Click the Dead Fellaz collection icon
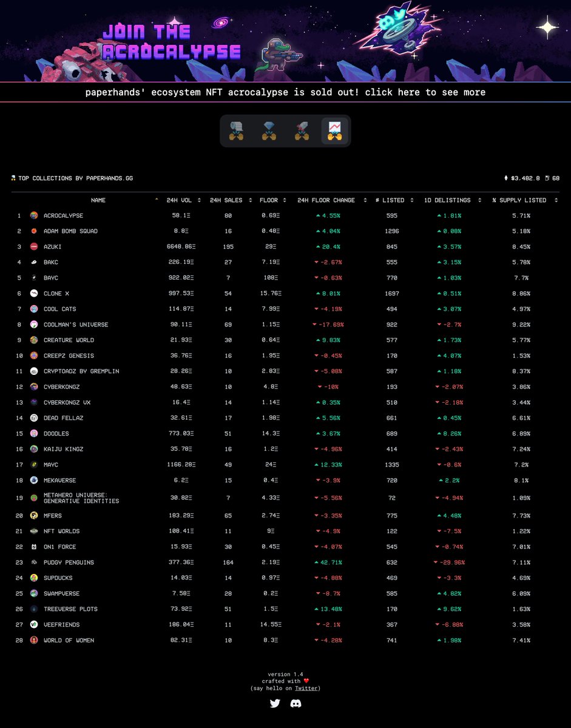Viewport: 571px width, 728px height. [x=34, y=417]
